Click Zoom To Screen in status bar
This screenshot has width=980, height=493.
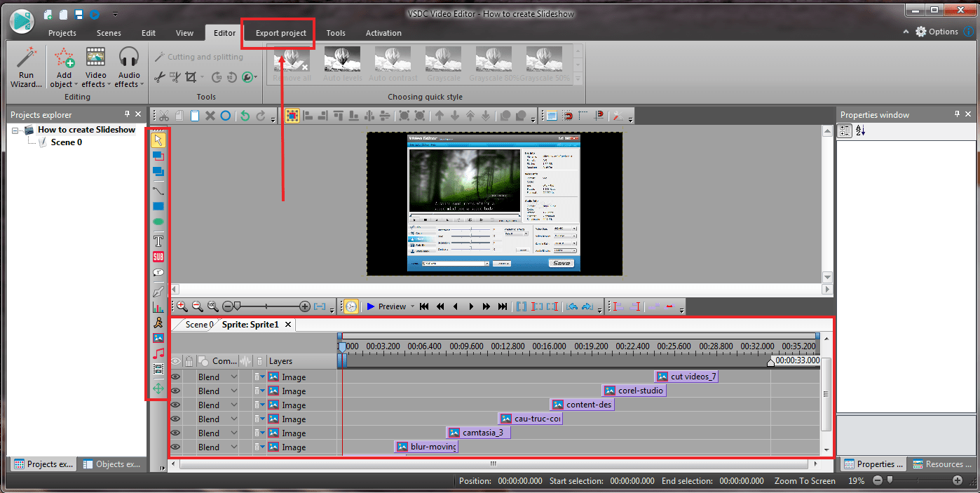click(x=805, y=481)
